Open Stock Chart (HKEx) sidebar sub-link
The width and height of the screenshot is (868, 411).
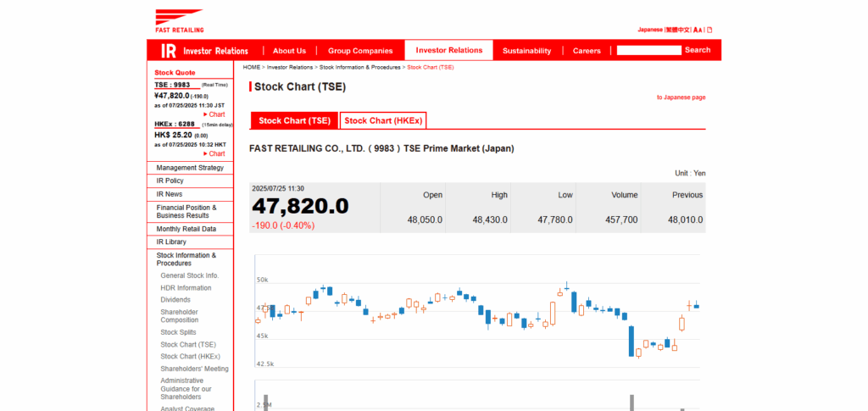click(x=190, y=357)
